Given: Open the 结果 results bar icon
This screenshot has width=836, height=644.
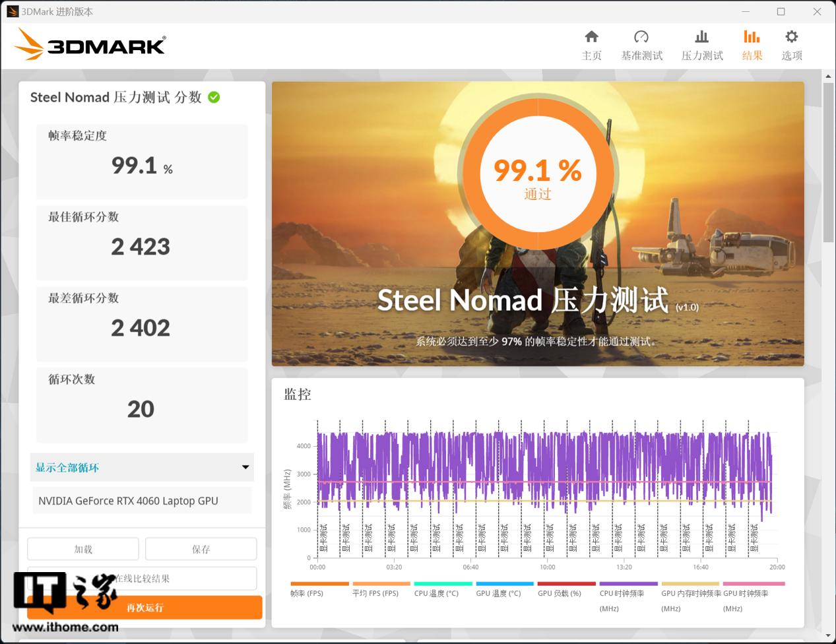Looking at the screenshot, I should (x=752, y=37).
